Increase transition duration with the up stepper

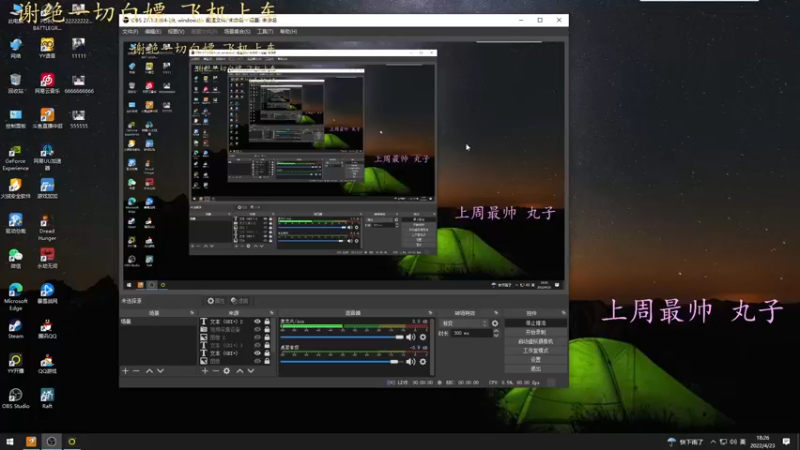pos(496,331)
